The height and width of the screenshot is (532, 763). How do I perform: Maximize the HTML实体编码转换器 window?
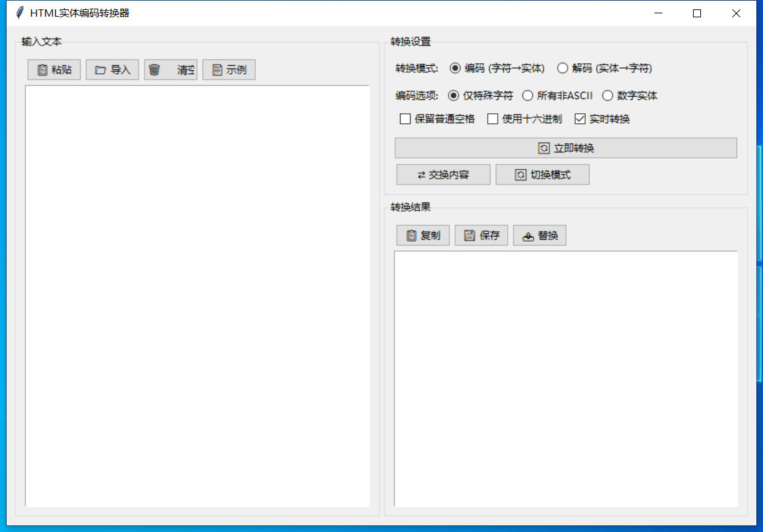(697, 13)
